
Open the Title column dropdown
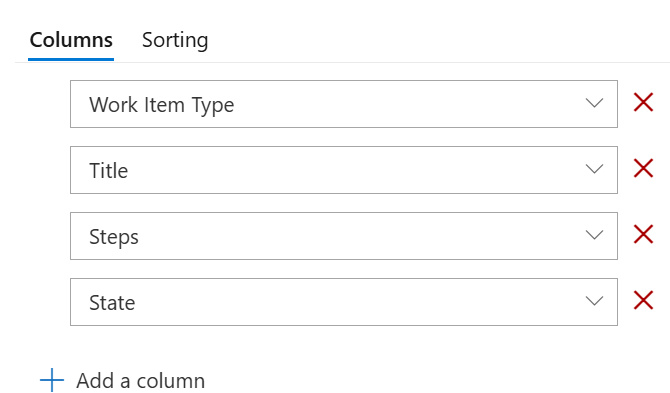pyautogui.click(x=344, y=170)
